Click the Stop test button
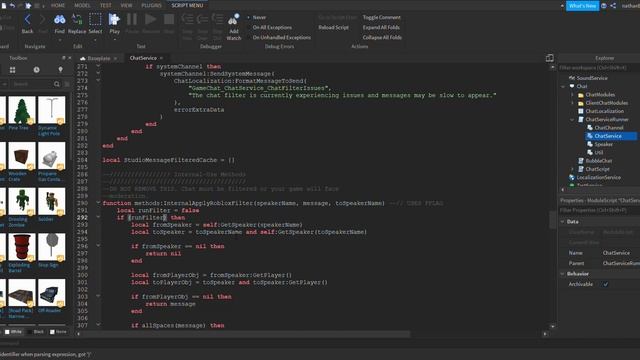This screenshot has width=640, height=360. [169, 19]
